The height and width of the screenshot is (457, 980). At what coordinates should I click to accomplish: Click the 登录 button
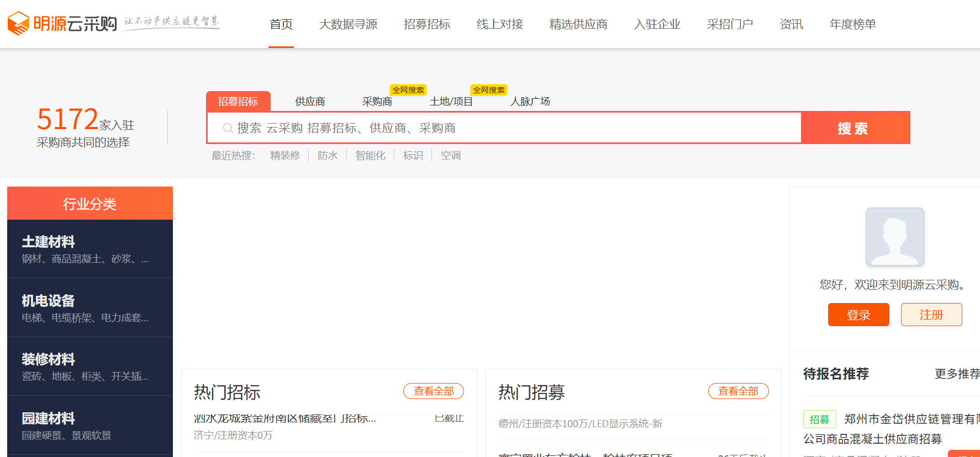(858, 315)
